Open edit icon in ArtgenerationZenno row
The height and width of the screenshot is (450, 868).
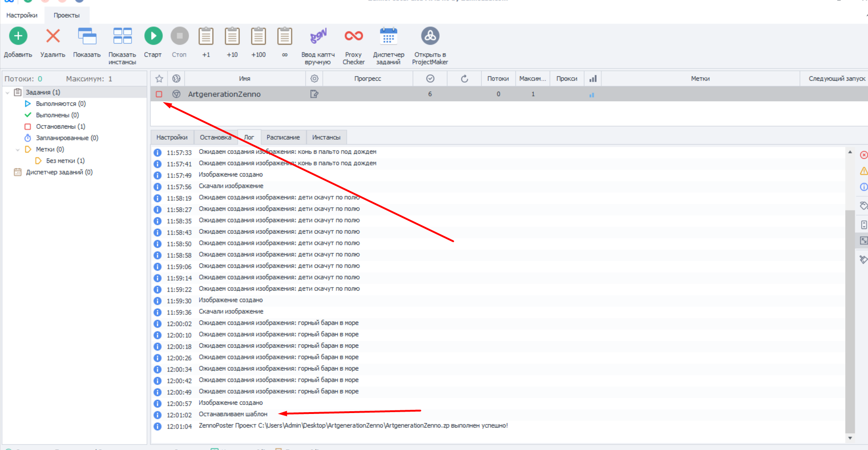point(314,94)
